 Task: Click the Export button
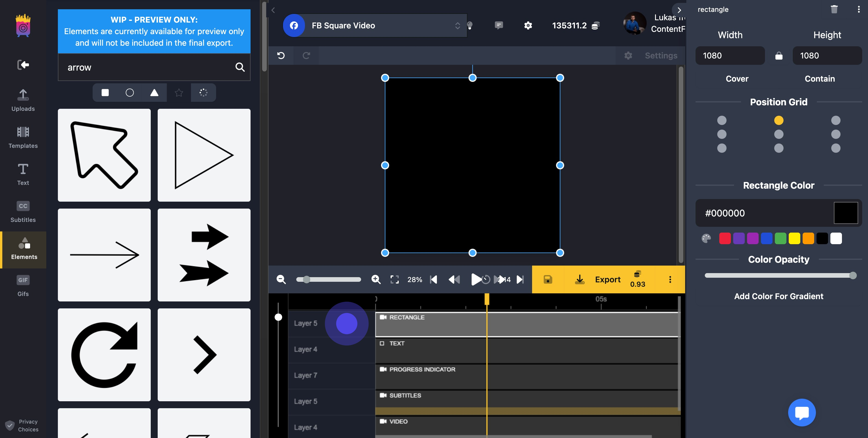click(x=607, y=279)
